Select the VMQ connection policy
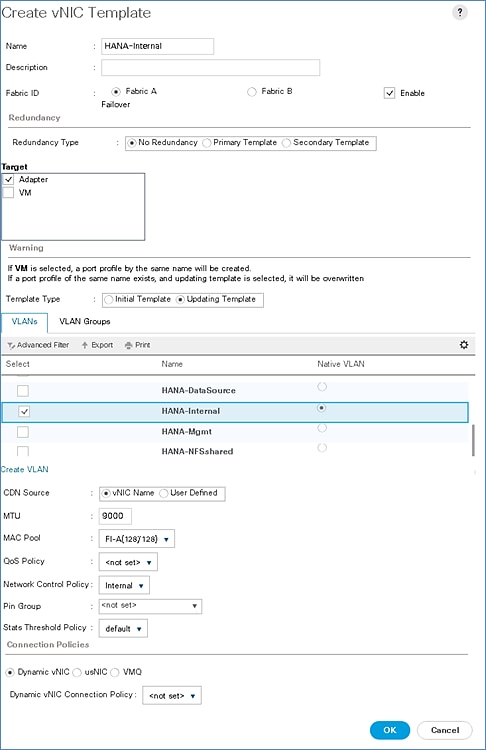 point(114,673)
